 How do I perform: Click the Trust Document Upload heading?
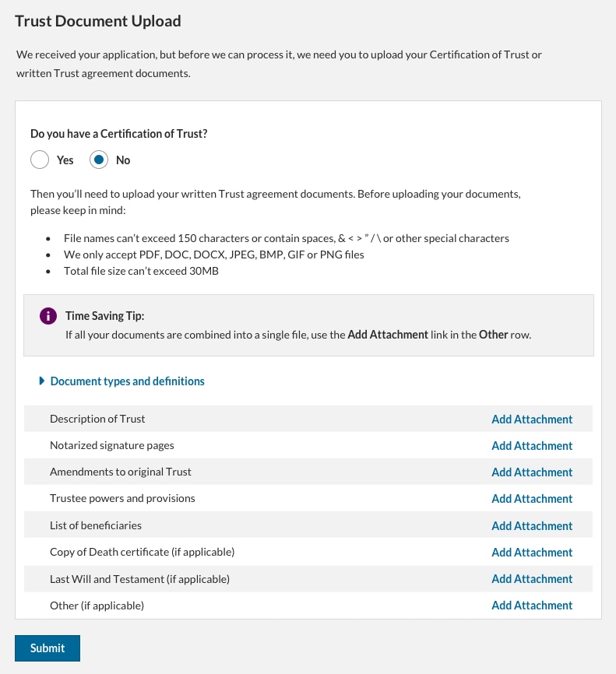pos(98,21)
